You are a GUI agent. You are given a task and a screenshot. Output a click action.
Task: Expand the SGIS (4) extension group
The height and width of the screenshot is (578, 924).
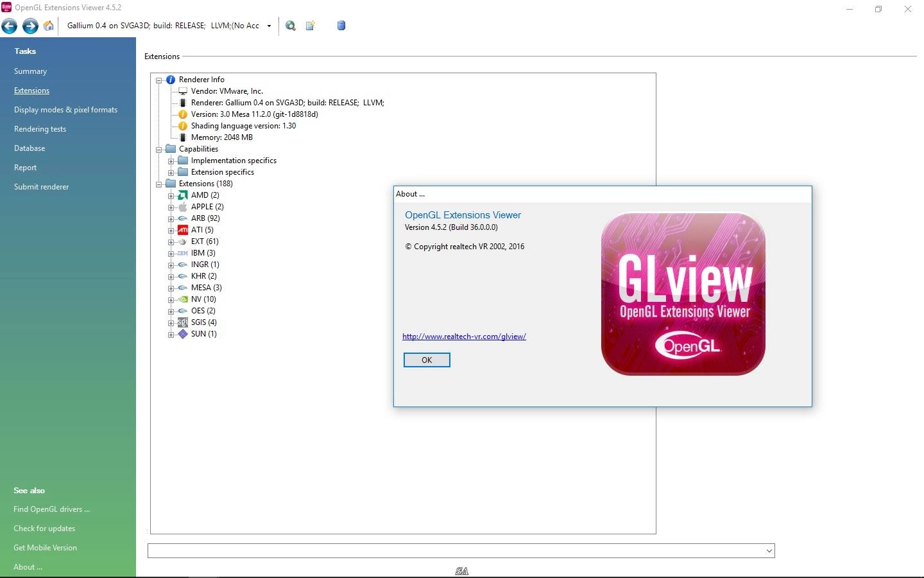pos(171,323)
